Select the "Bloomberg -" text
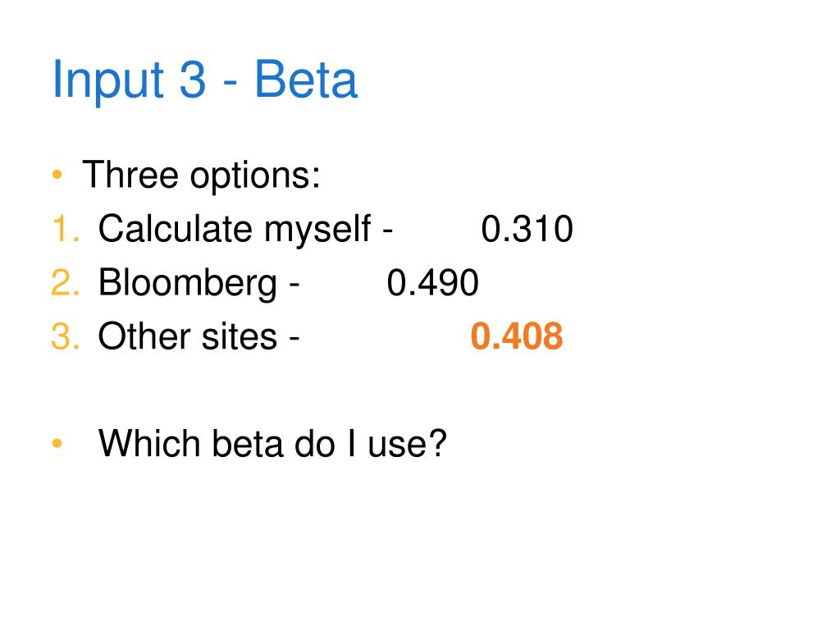The image size is (840, 630). [199, 283]
